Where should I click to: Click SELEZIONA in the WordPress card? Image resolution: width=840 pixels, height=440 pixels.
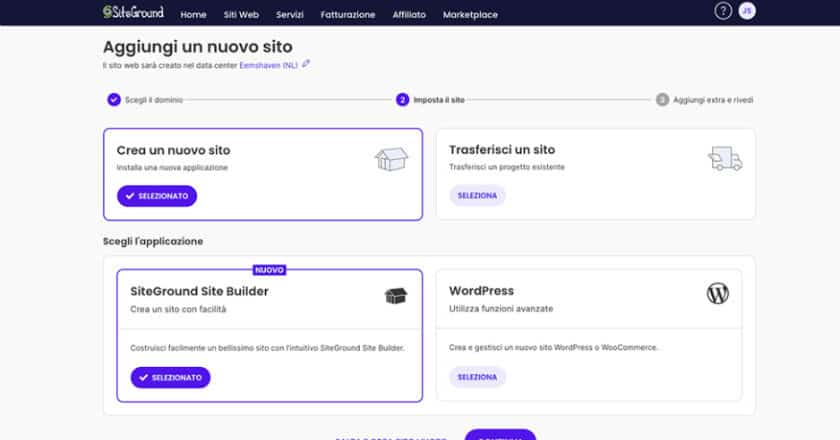(x=477, y=377)
